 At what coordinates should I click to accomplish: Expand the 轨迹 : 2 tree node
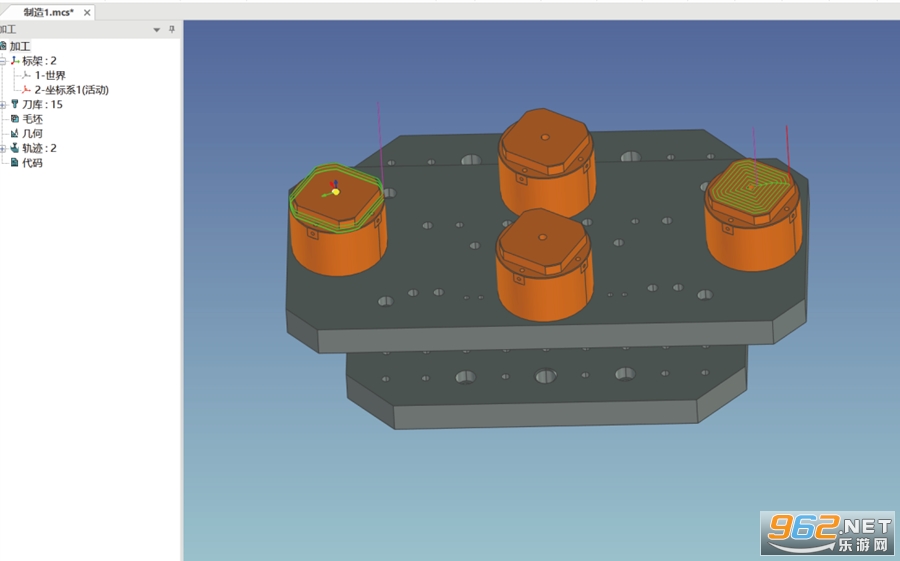3,148
